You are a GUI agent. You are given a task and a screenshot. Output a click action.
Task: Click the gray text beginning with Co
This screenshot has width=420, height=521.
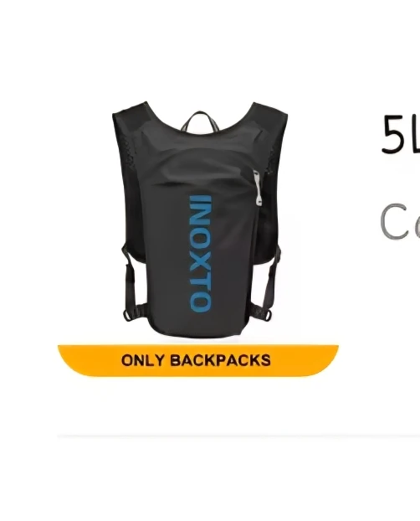(x=400, y=222)
